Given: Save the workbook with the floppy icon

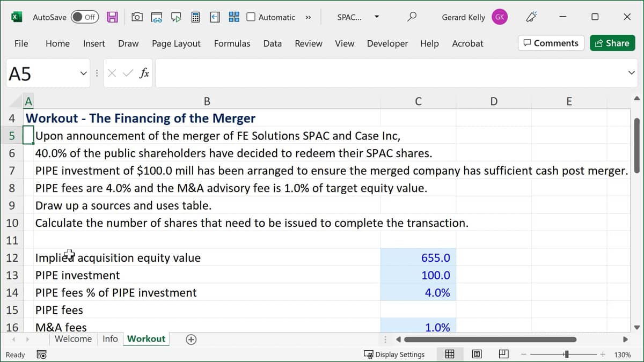Looking at the screenshot, I should (x=112, y=17).
